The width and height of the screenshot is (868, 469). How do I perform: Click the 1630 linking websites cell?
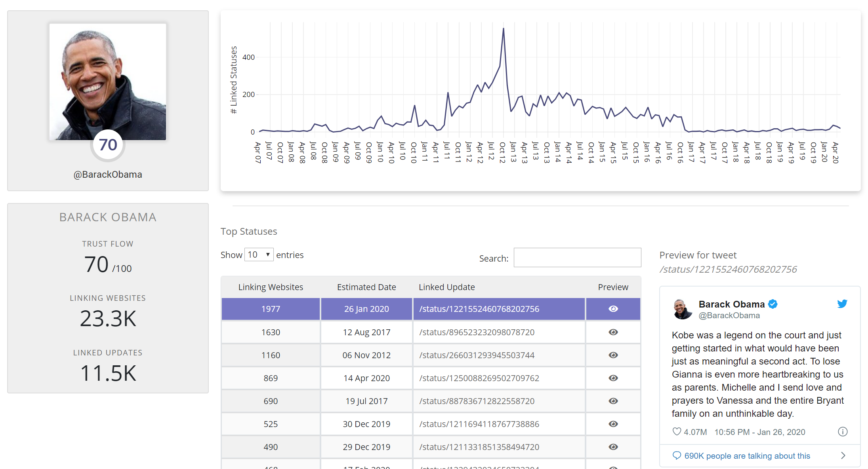(271, 332)
